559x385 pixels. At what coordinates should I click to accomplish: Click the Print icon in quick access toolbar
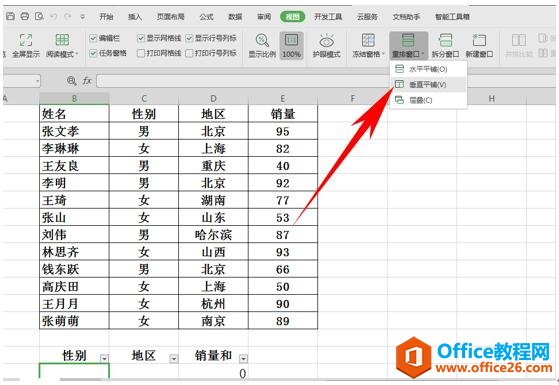25,16
